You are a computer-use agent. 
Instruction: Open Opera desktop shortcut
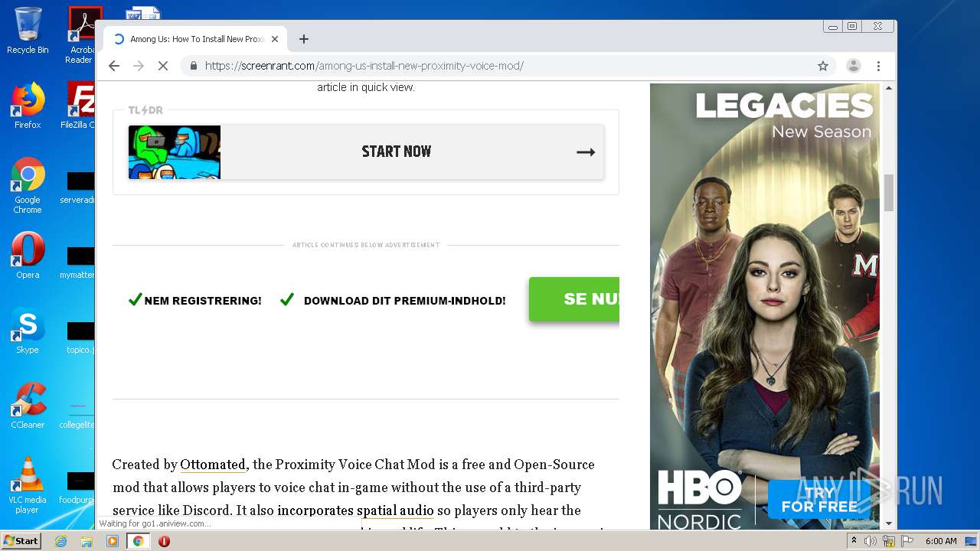(28, 256)
